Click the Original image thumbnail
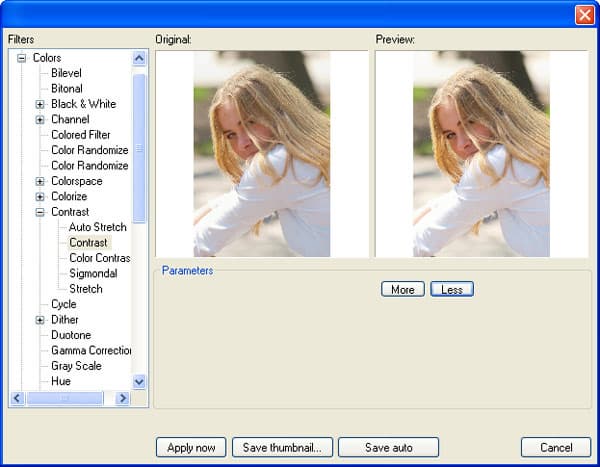This screenshot has height=467, width=600. pyautogui.click(x=262, y=154)
